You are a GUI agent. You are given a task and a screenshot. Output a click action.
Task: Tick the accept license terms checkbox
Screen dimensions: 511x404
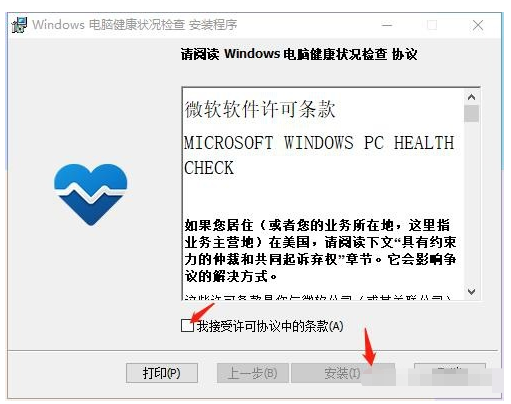[187, 326]
